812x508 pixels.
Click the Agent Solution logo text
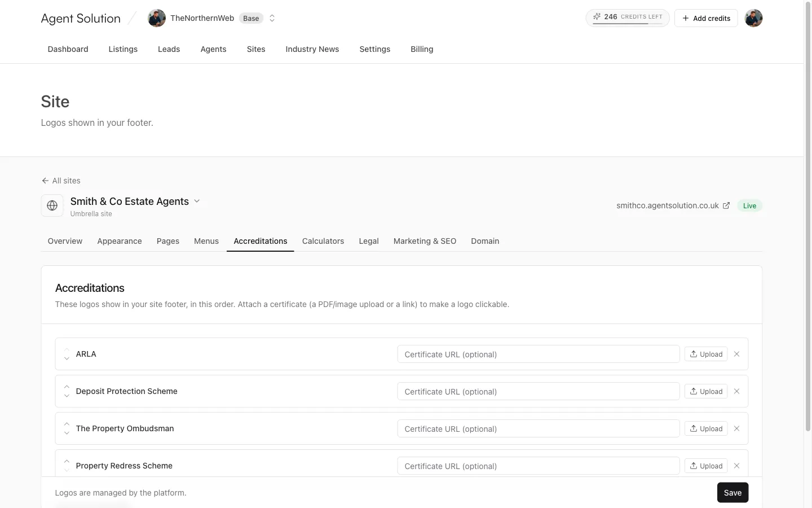click(81, 18)
